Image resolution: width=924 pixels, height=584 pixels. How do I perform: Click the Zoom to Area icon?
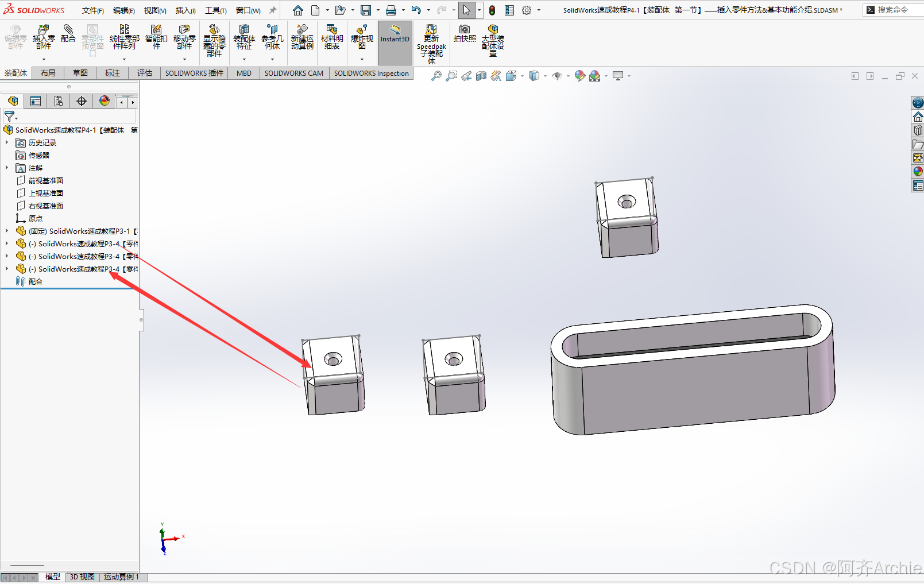(451, 76)
